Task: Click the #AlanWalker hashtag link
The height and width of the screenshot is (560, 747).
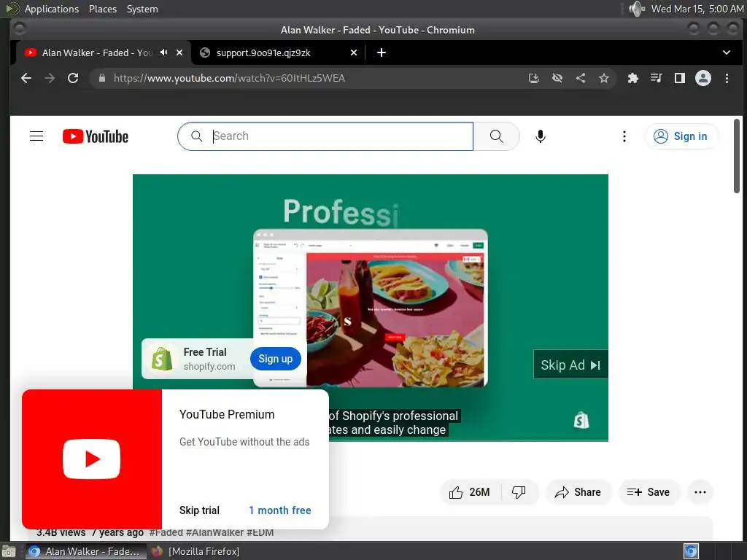Action: 215,532
